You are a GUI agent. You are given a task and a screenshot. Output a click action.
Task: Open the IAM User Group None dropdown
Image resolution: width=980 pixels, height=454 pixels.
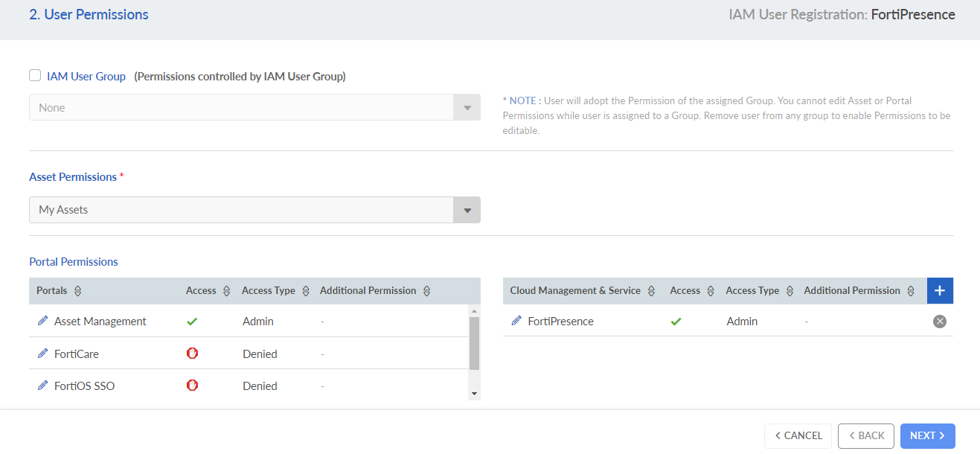point(254,107)
